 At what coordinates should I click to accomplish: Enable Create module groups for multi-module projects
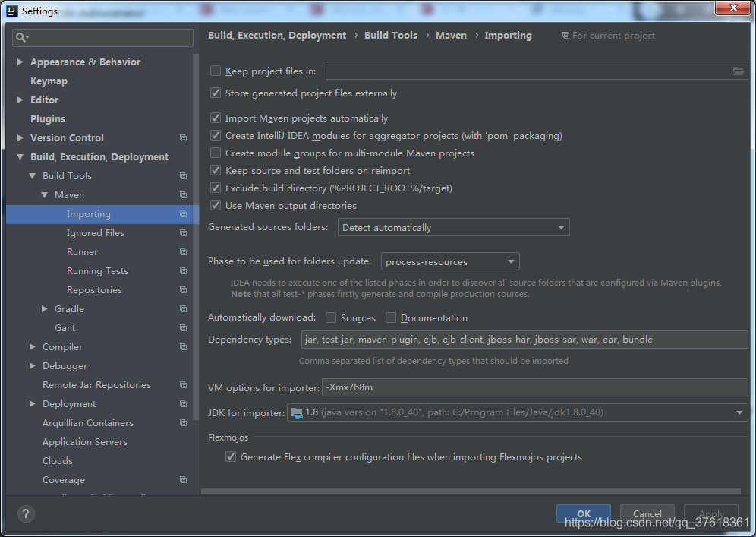216,153
